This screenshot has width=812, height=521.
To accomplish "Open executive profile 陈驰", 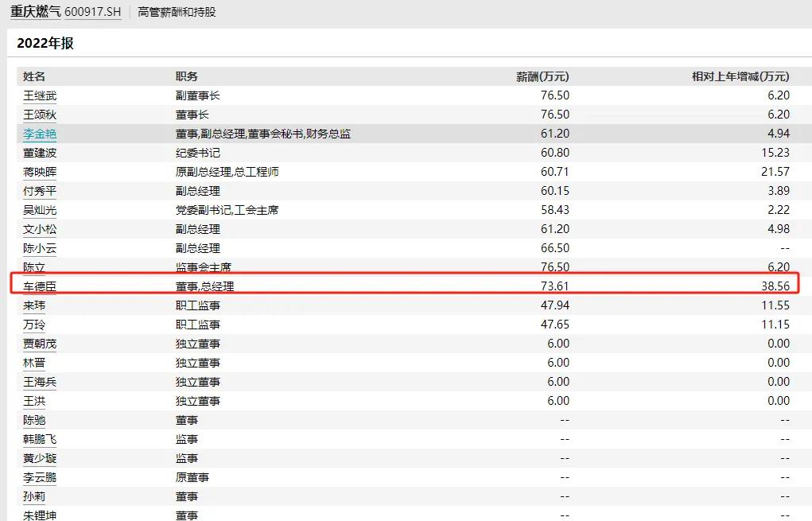I will (34, 421).
